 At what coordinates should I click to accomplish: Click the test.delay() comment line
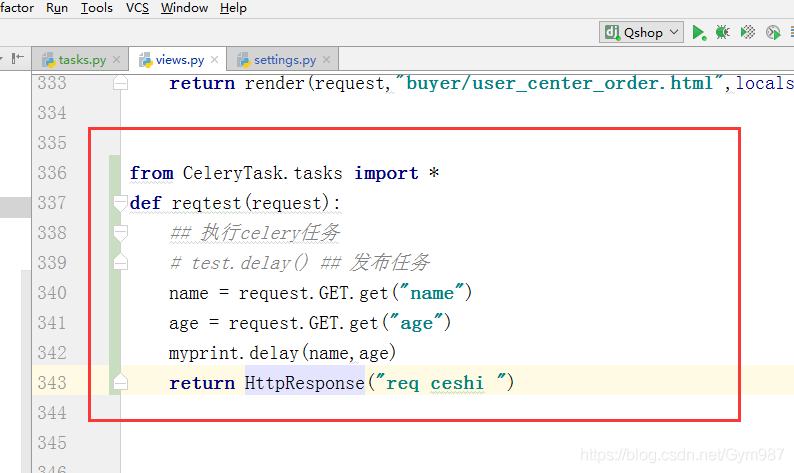[300, 263]
